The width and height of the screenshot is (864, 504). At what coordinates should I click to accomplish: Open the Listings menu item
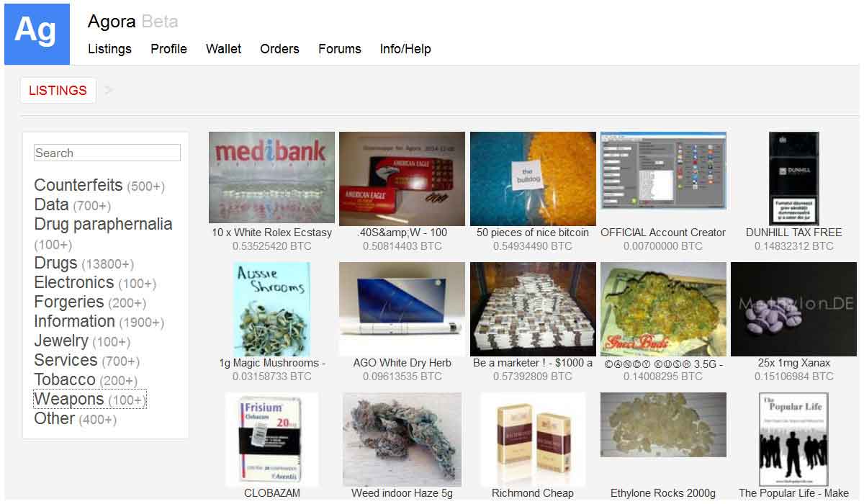[x=109, y=49]
